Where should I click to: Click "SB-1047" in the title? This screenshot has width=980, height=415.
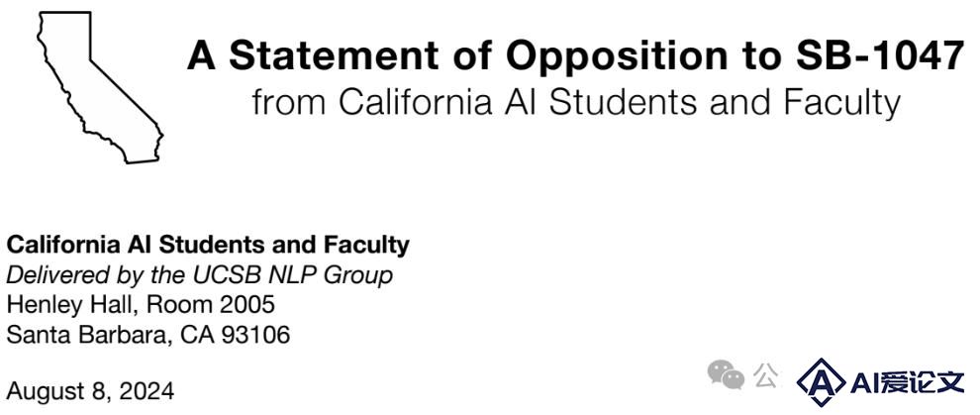pyautogui.click(x=879, y=55)
